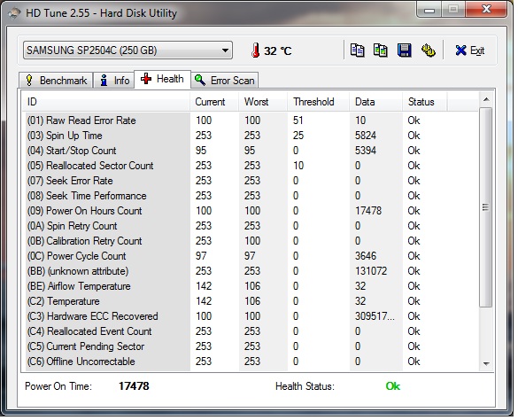The width and height of the screenshot is (518, 420).
Task: Click the Data value 5824
Action: [x=366, y=136]
